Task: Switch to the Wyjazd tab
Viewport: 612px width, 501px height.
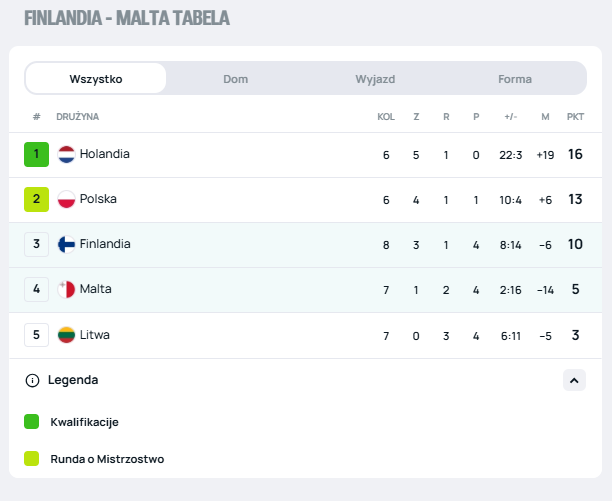Action: coord(375,79)
